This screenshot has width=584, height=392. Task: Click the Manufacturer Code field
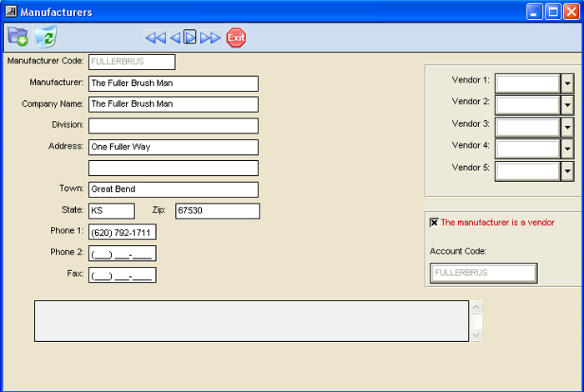tap(132, 62)
